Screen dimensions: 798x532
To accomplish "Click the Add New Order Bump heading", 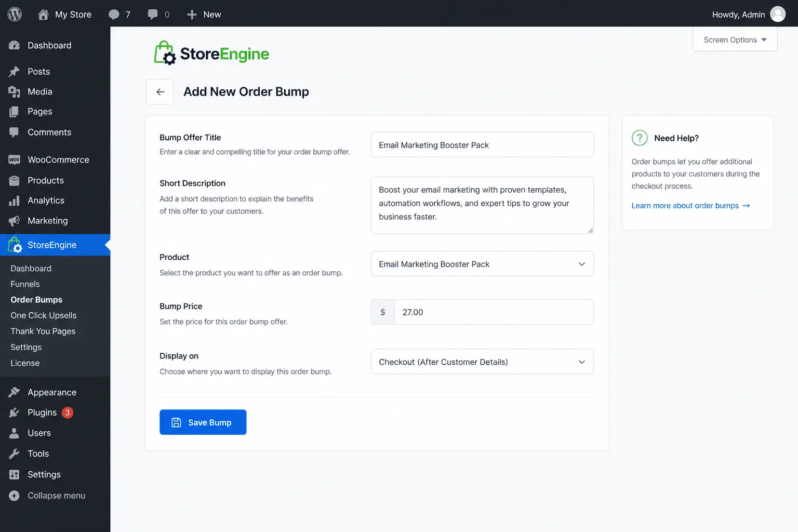I will (x=246, y=92).
